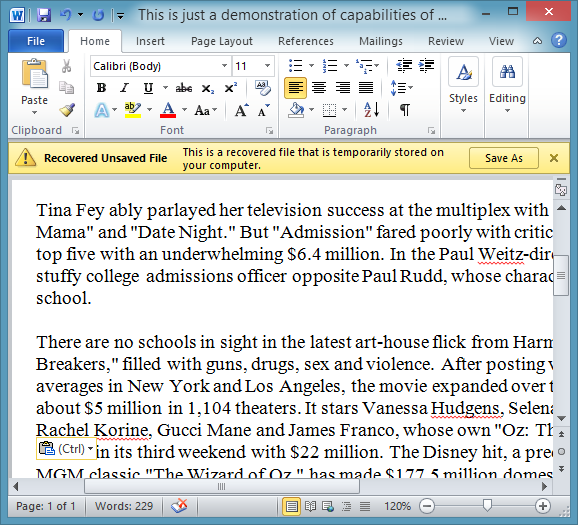Increase paragraph indent
Image resolution: width=578 pixels, height=525 pixels.
[426, 66]
